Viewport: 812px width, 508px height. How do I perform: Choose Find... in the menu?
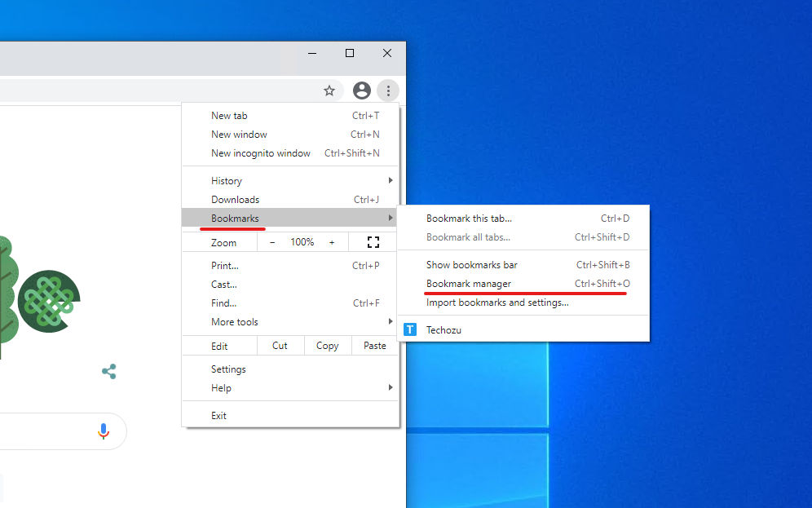(290, 303)
